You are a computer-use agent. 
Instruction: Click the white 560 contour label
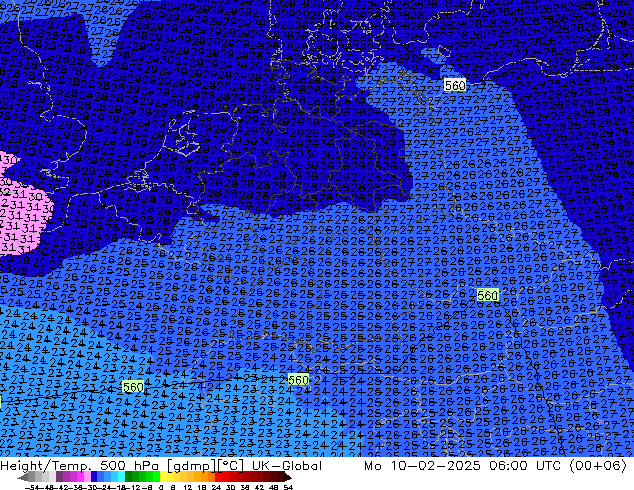pos(455,85)
